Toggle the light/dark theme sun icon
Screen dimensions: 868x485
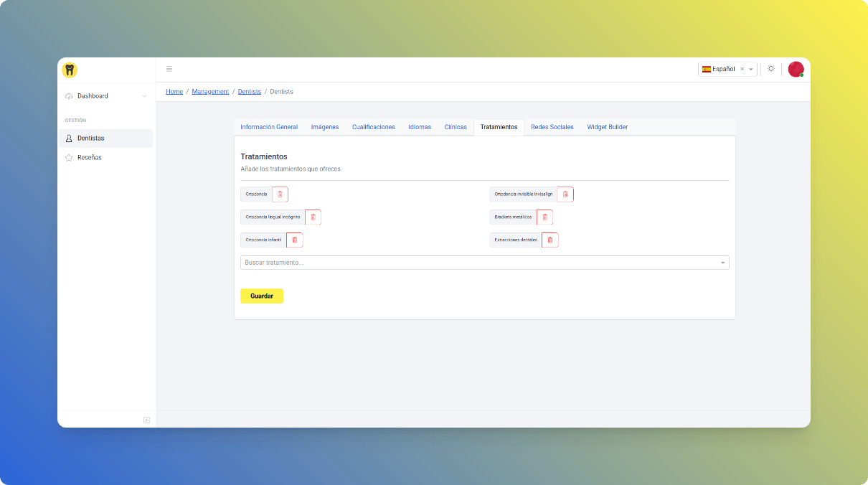771,69
